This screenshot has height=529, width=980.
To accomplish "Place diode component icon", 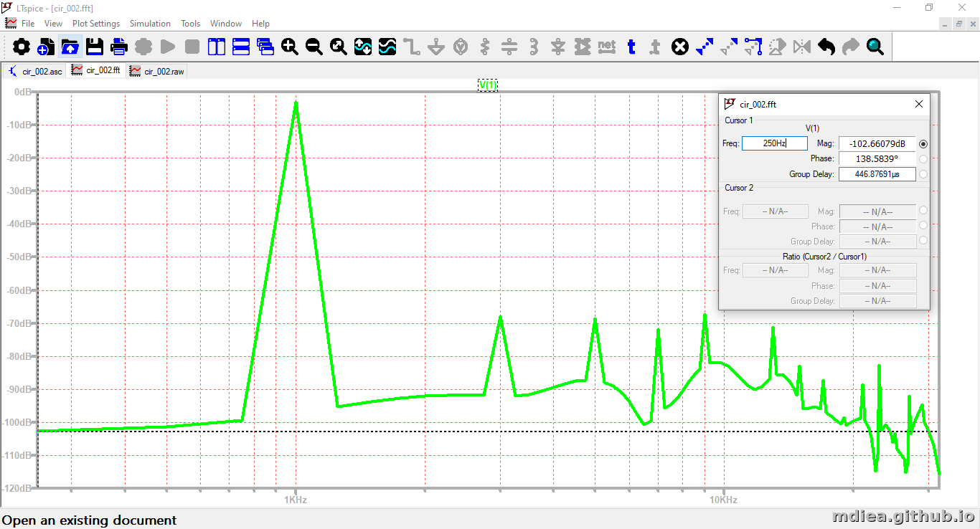I will tap(558, 47).
